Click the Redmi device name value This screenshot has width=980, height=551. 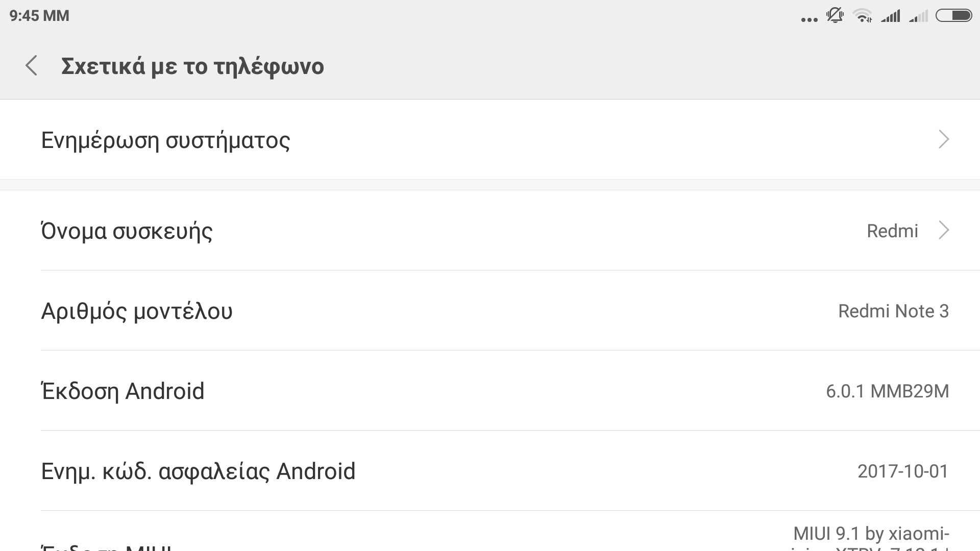pos(892,231)
